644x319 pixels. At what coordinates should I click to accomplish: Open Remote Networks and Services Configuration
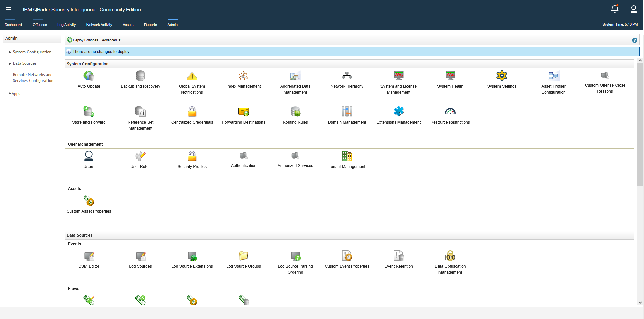click(33, 78)
